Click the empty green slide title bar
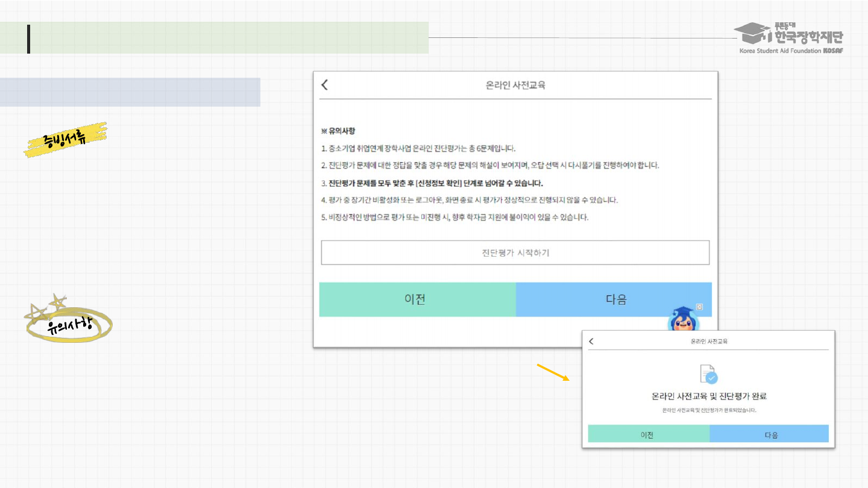The image size is (868, 488). [x=229, y=38]
